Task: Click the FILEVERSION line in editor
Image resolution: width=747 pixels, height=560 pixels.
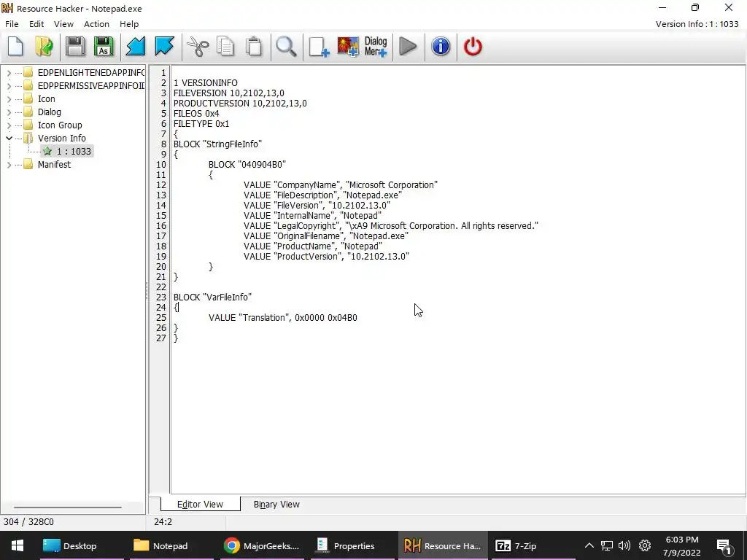Action: 228,93
